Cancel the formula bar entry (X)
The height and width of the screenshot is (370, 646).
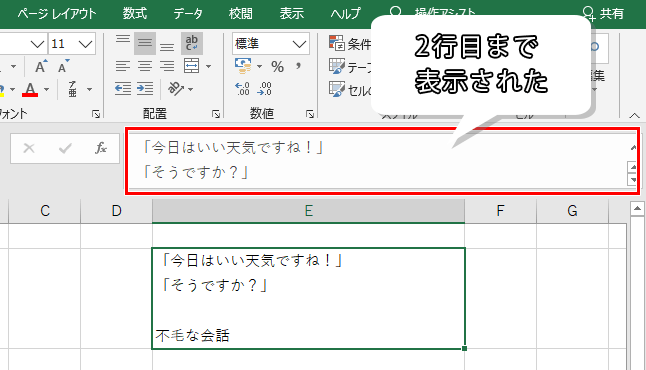pos(29,148)
